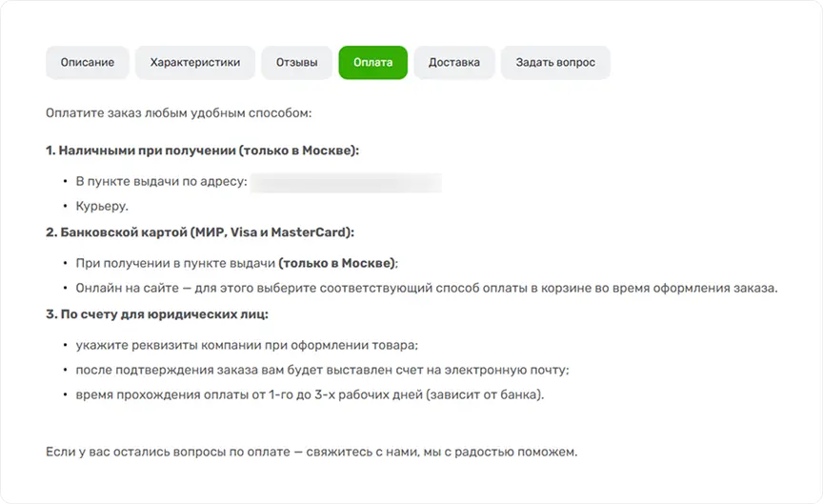Switch to the Характеристики tab

pos(195,63)
